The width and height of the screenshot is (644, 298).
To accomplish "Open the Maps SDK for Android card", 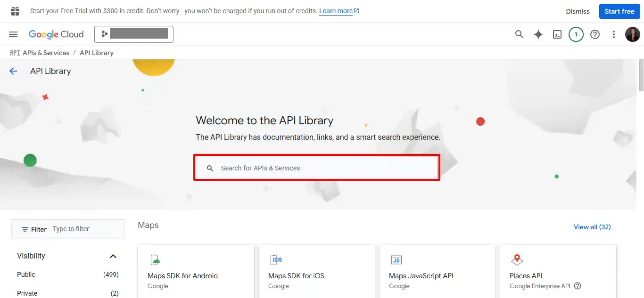I will 196,271.
